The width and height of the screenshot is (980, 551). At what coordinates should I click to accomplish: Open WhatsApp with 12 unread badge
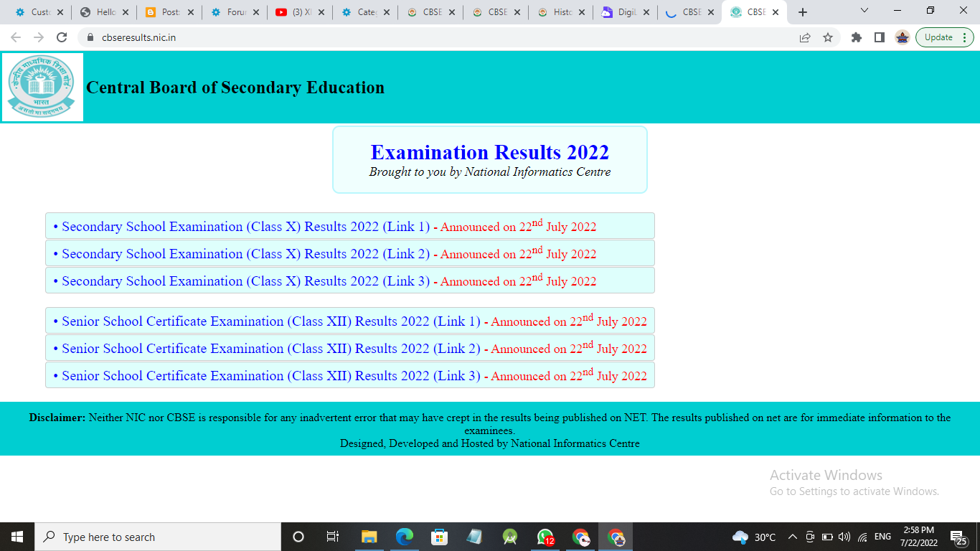click(x=545, y=537)
